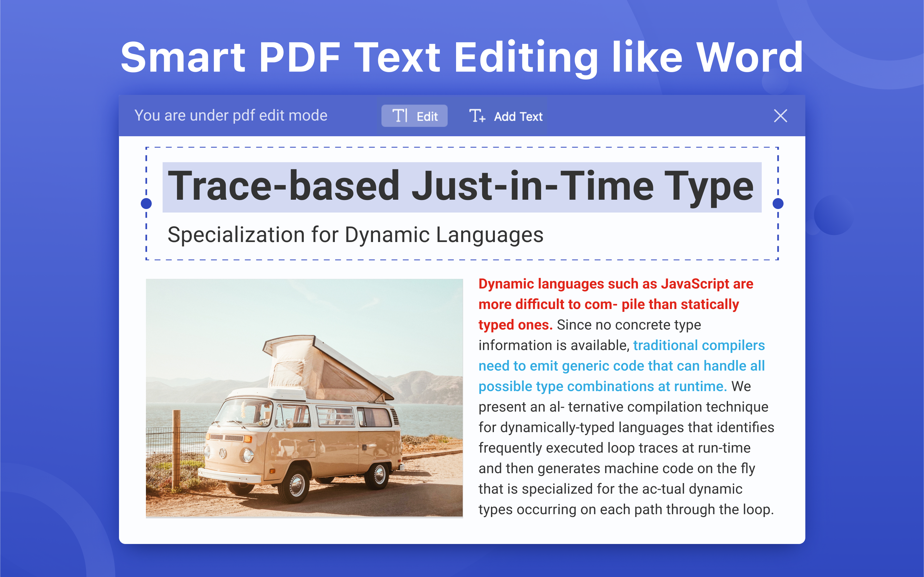Screen dimensions: 924x577
Task: Select the Edit mode button label
Action: (x=427, y=116)
